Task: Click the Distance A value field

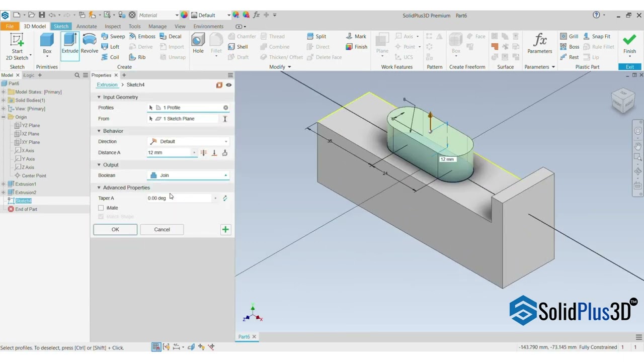Action: click(x=170, y=153)
